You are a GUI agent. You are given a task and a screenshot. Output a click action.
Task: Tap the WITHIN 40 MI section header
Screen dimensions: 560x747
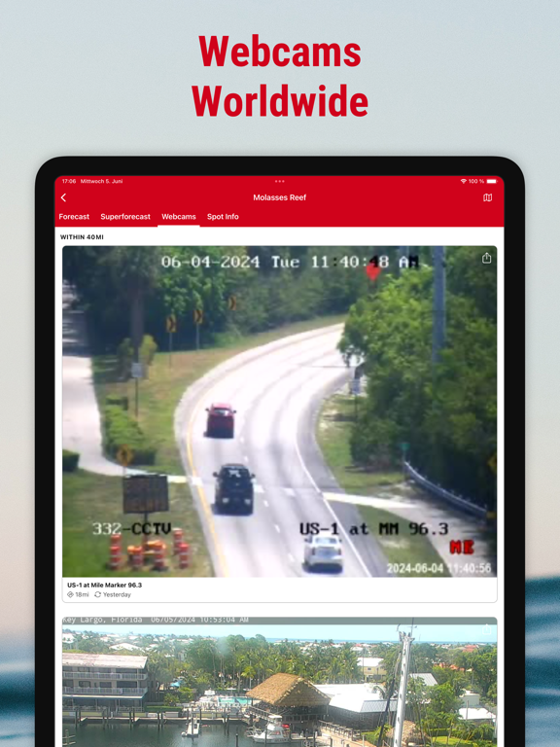82,237
